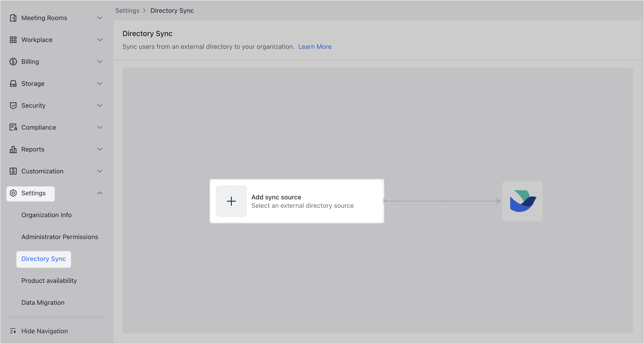The image size is (644, 344).
Task: Click Settings in the breadcrumb
Action: 127,10
